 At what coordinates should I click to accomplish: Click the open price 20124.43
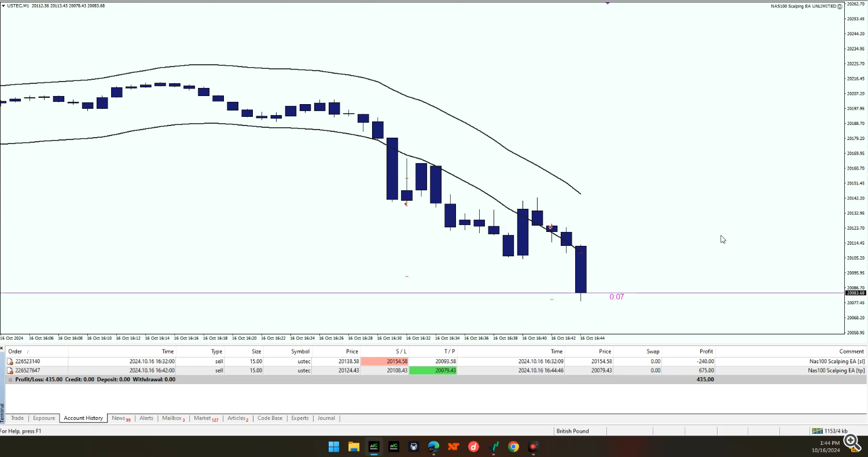[347, 370]
